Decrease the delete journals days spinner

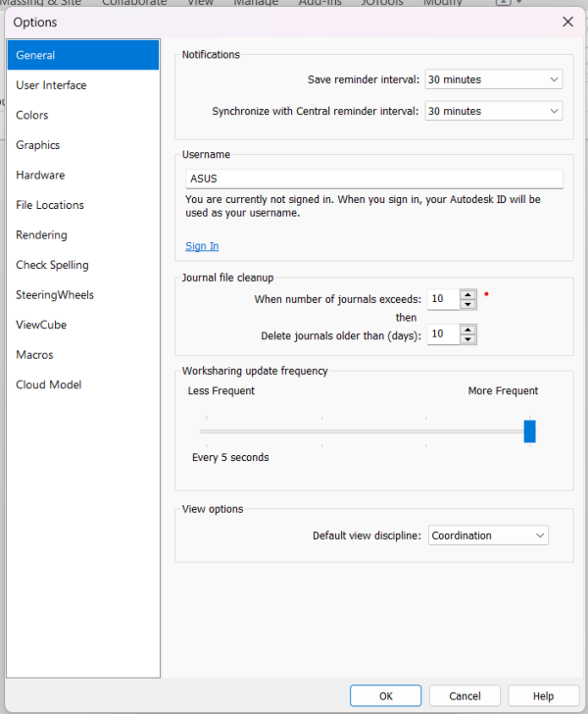pos(467,340)
